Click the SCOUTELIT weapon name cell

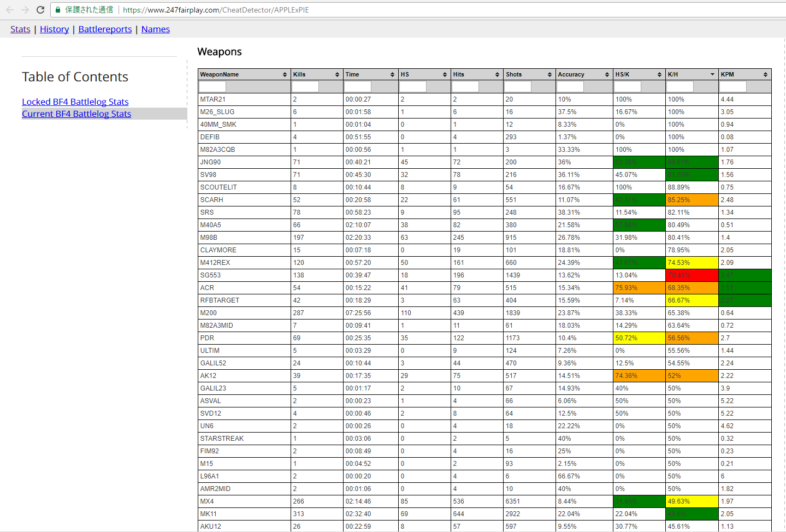(244, 187)
